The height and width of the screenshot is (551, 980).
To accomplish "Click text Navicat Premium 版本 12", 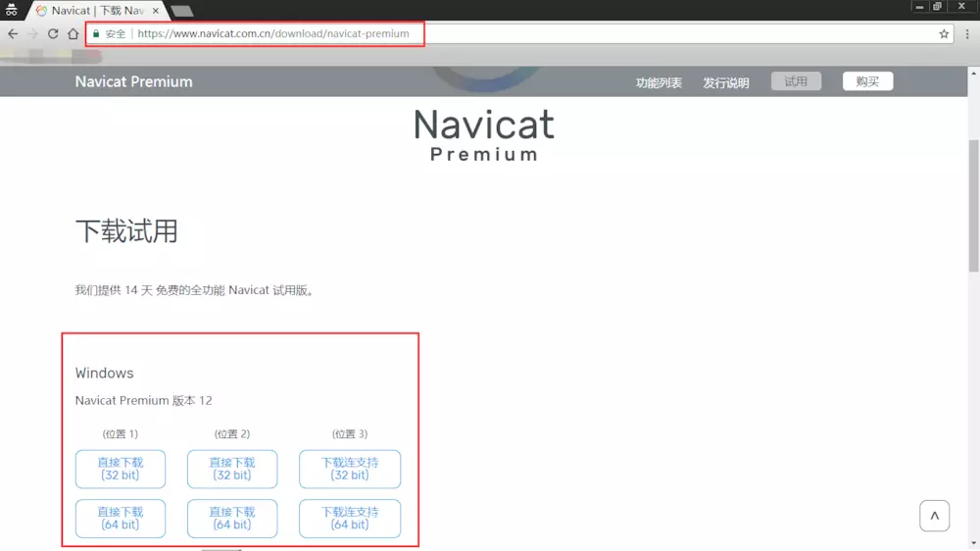I will [144, 401].
